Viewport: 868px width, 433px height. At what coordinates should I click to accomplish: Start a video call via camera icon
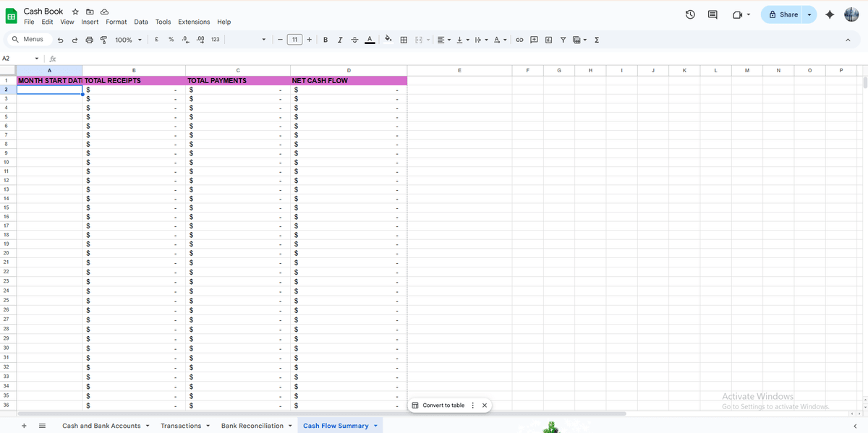point(737,14)
